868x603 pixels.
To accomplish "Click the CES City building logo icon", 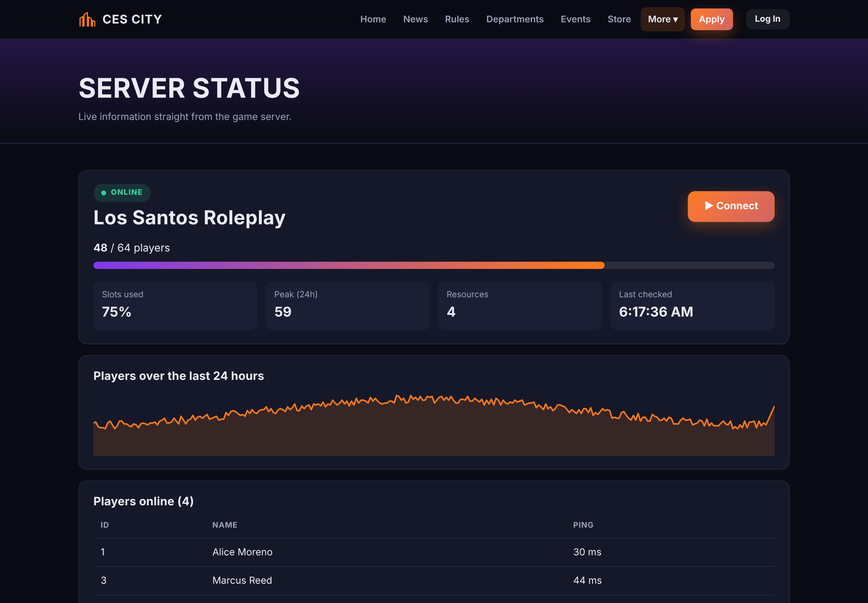I will (x=87, y=19).
